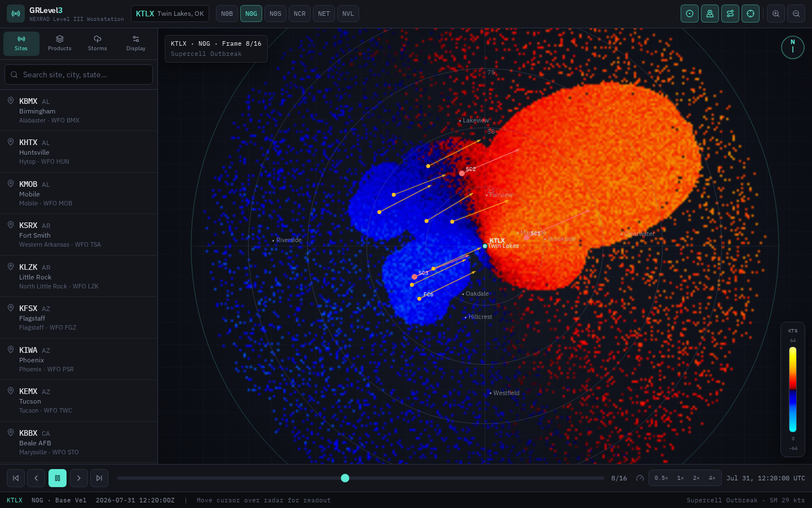Set playback speed to 2×
This screenshot has width=812, height=508.
(x=696, y=478)
